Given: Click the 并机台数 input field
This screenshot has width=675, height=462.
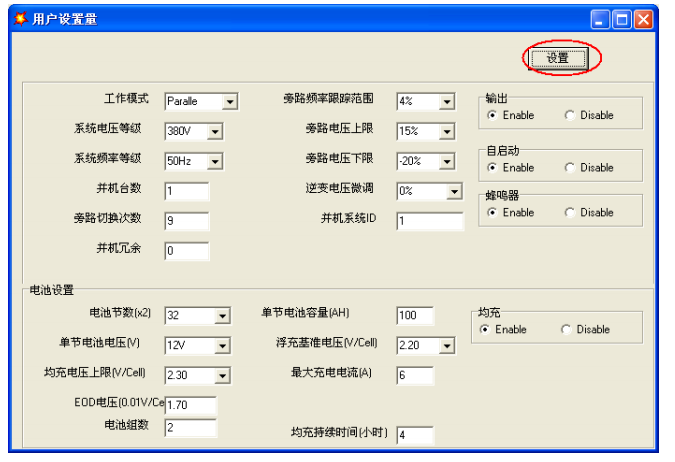Looking at the screenshot, I should click(186, 191).
